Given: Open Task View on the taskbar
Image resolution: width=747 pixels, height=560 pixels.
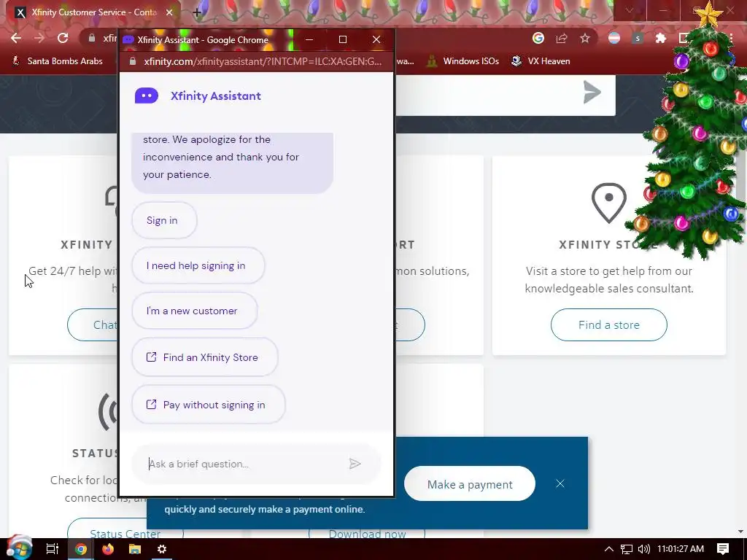Looking at the screenshot, I should (53, 549).
